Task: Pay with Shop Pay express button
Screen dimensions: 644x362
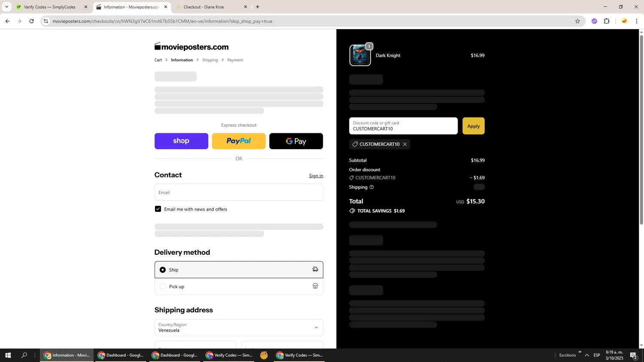Action: [x=181, y=141]
